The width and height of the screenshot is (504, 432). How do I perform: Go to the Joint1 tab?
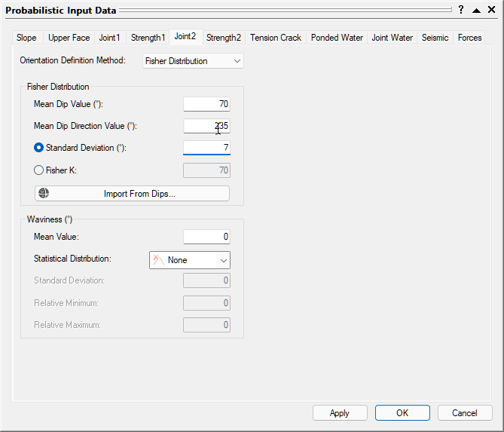(109, 38)
